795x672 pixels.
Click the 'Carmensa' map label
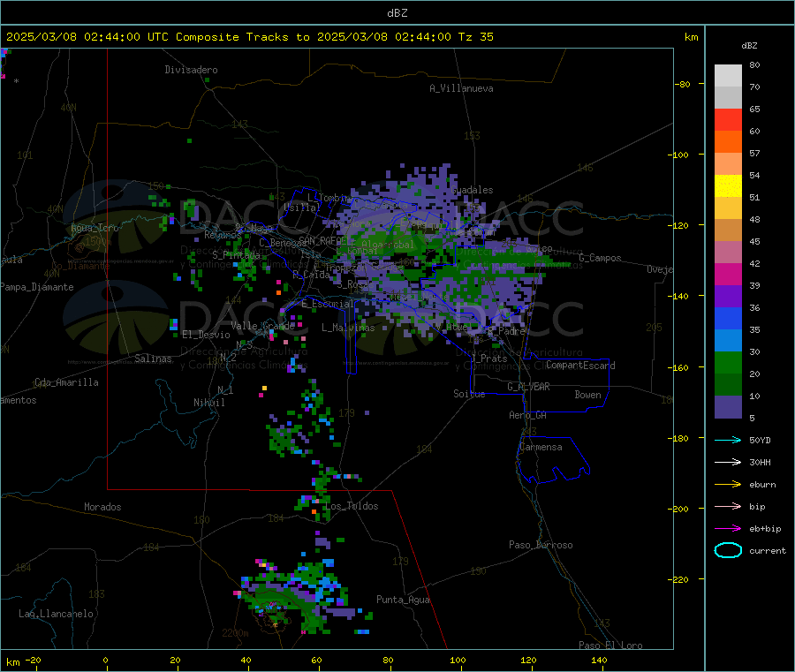[x=541, y=447]
